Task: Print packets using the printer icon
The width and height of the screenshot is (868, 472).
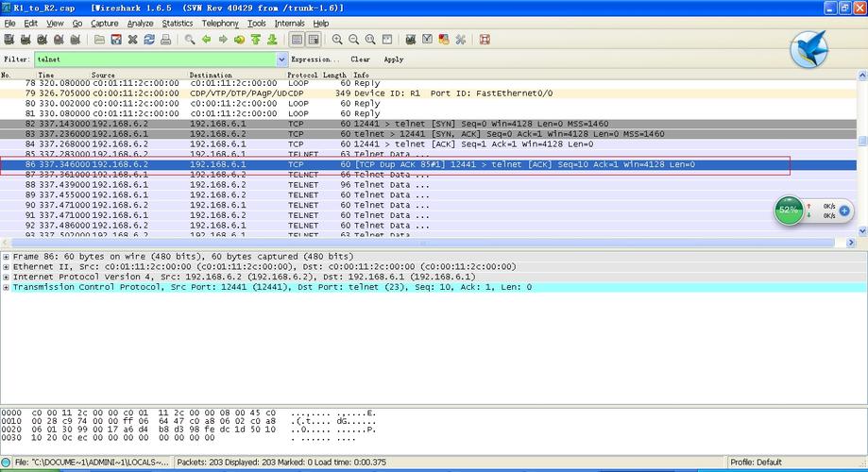Action: click(165, 40)
